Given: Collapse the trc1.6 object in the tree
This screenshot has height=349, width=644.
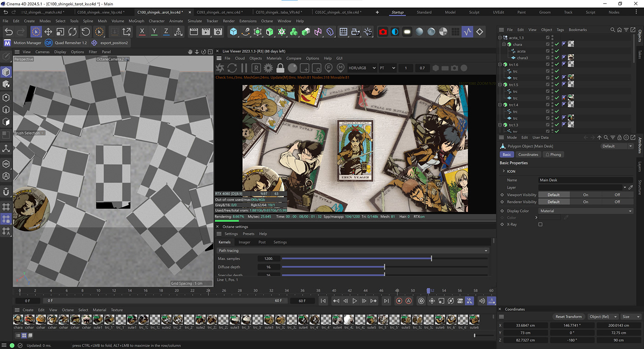Looking at the screenshot, I should (x=500, y=65).
